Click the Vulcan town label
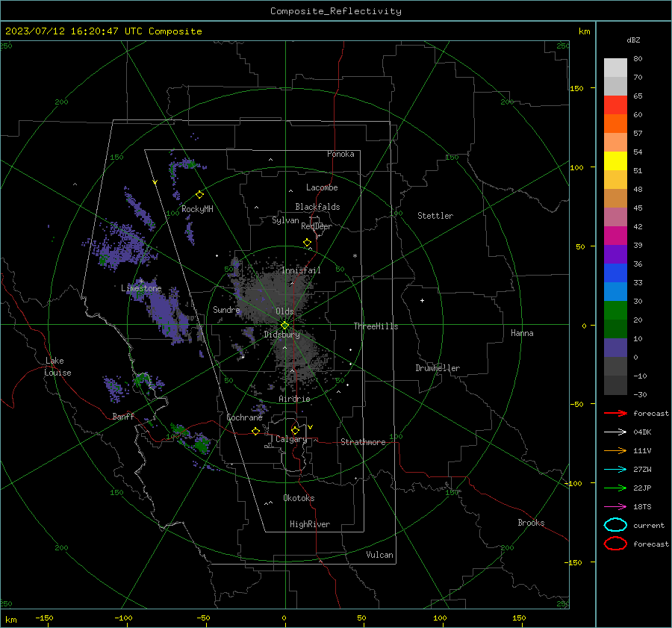Viewport: 672px width, 628px height. point(379,555)
